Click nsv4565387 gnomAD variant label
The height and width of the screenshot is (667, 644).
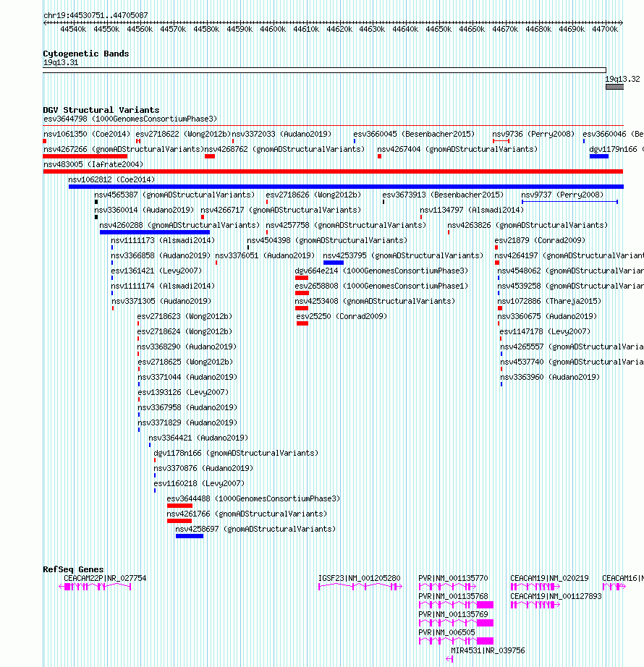pyautogui.click(x=174, y=195)
